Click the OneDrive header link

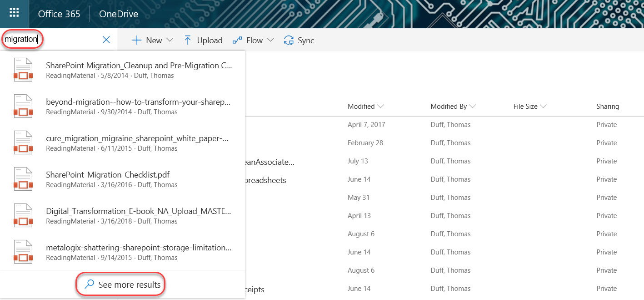pos(119,14)
